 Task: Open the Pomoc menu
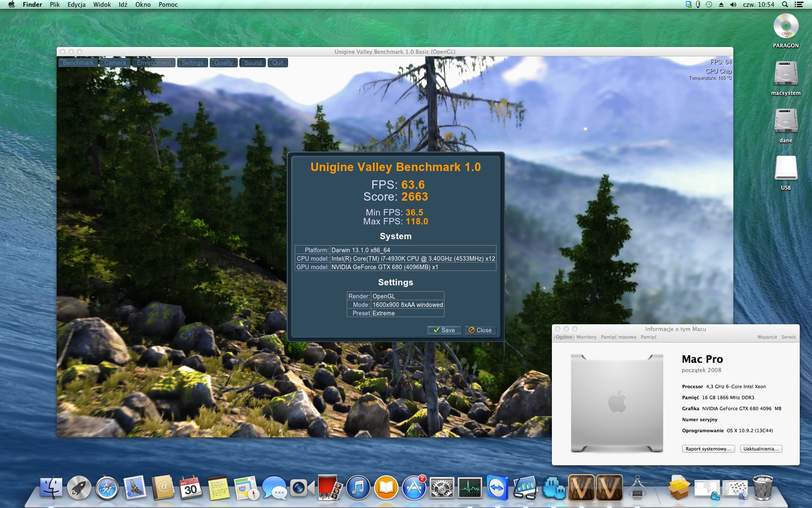(x=168, y=5)
